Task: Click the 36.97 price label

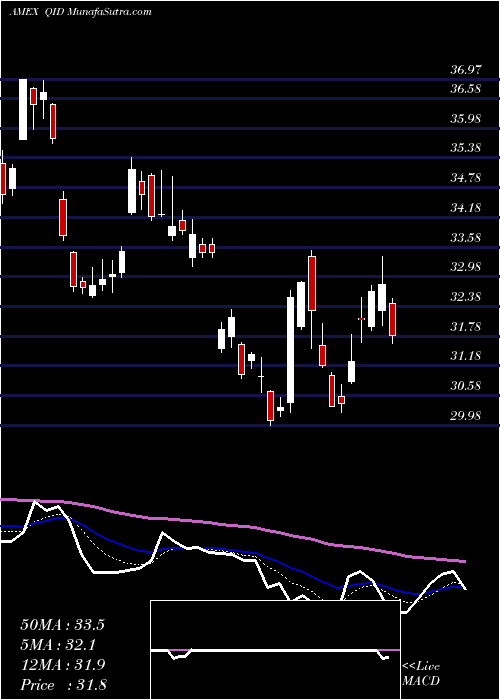Action: [x=465, y=70]
